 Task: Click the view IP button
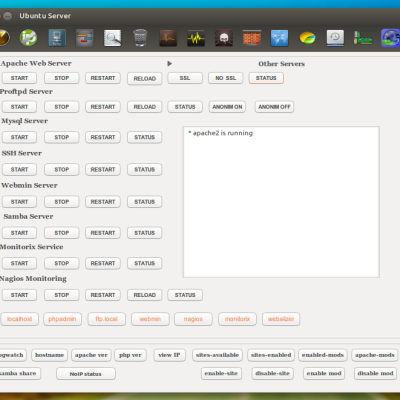pos(170,355)
